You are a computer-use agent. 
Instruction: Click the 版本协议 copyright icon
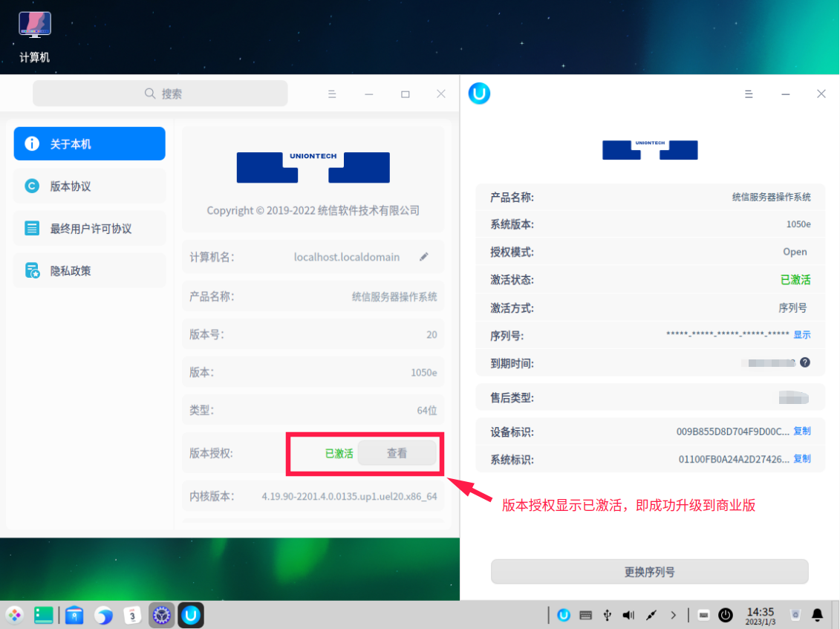pos(32,186)
